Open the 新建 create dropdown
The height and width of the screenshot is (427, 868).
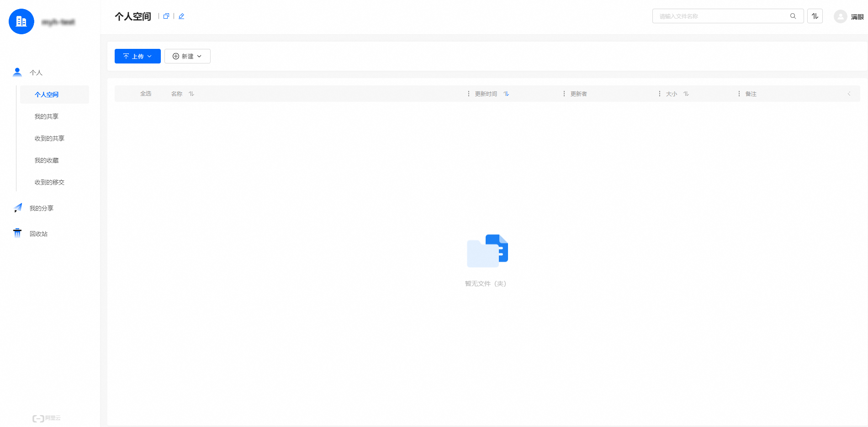(187, 56)
